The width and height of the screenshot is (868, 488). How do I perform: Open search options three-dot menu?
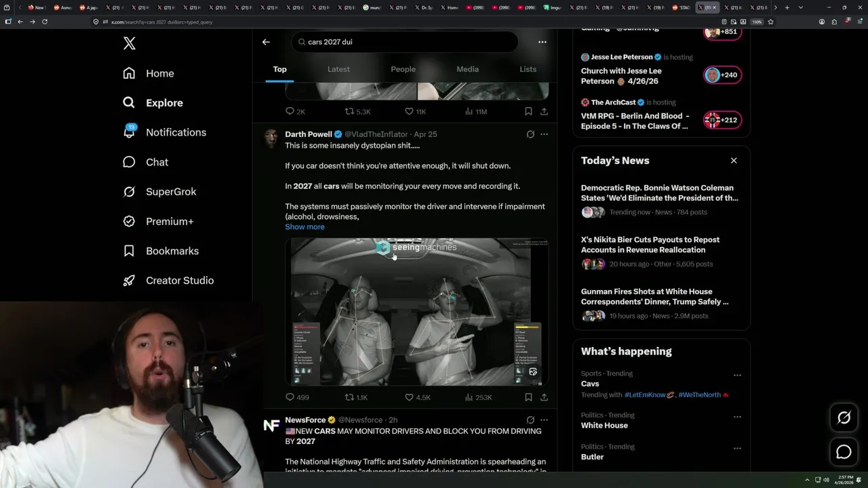542,42
